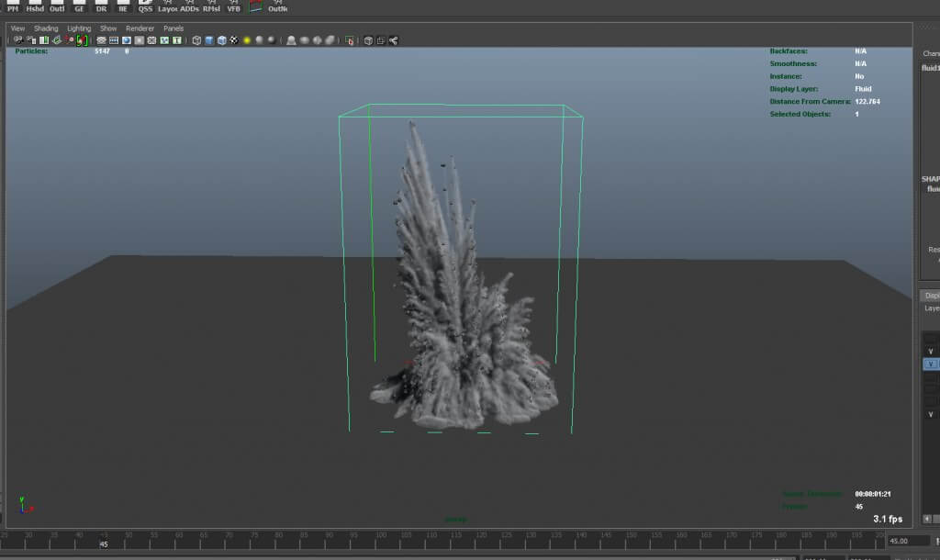Click the red-green box shelf icon
This screenshot has width=940, height=560.
point(256,6)
